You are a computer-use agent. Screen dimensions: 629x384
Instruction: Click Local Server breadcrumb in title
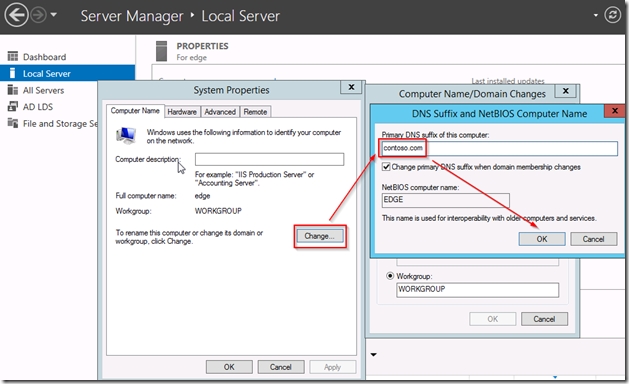click(240, 16)
